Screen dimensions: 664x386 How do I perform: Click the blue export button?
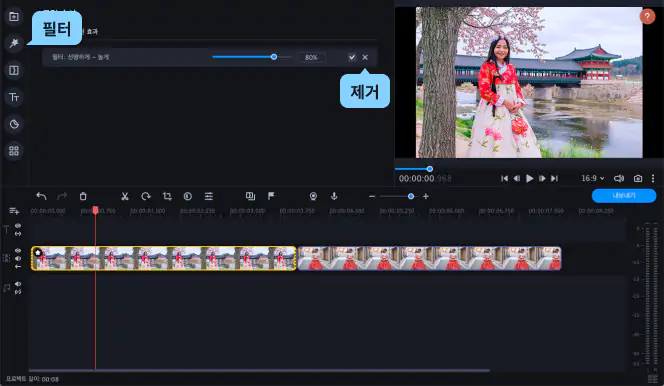(624, 196)
